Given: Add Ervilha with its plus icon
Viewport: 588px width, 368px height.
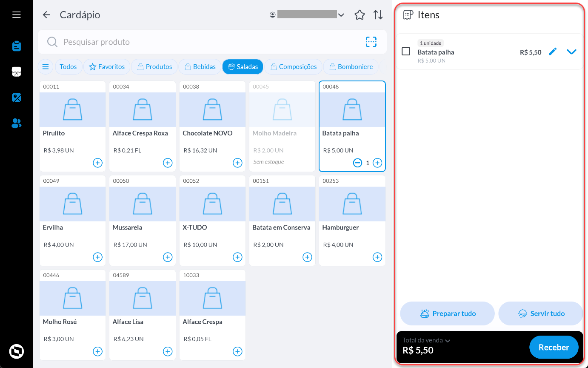Looking at the screenshot, I should point(98,257).
